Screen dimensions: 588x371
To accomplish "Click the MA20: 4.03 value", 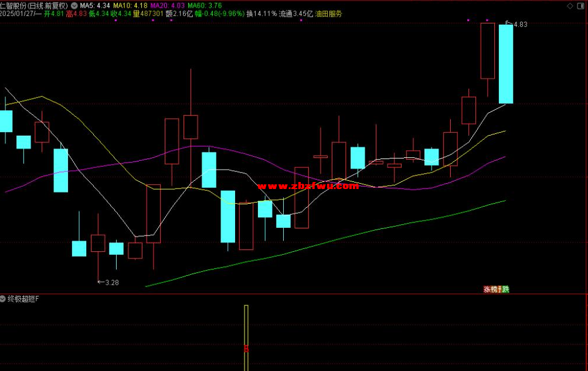I will tap(168, 6).
